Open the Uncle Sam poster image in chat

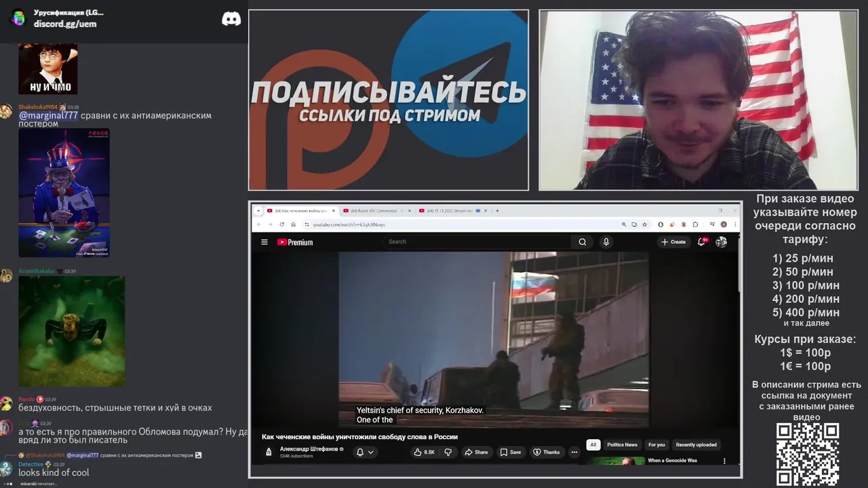[64, 193]
